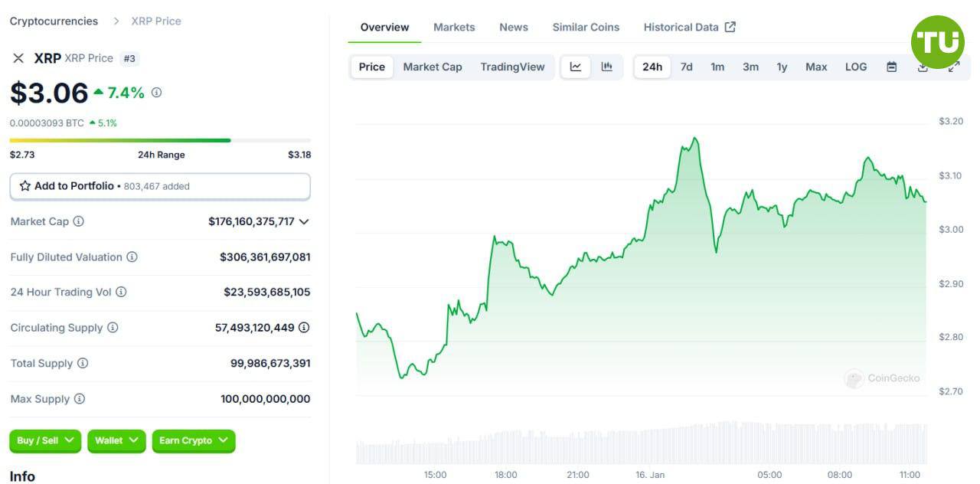The width and height of the screenshot is (980, 484).
Task: Click the Info section heading
Action: click(x=22, y=476)
